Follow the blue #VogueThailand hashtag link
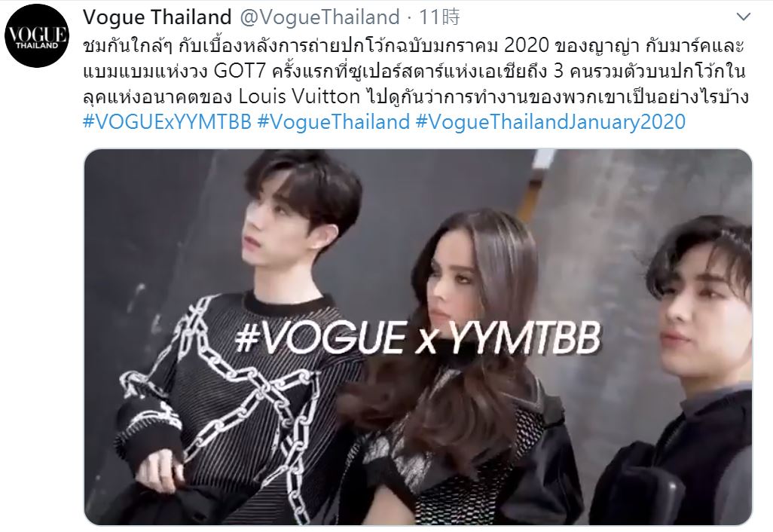This screenshot has height=532, width=773. (x=334, y=121)
